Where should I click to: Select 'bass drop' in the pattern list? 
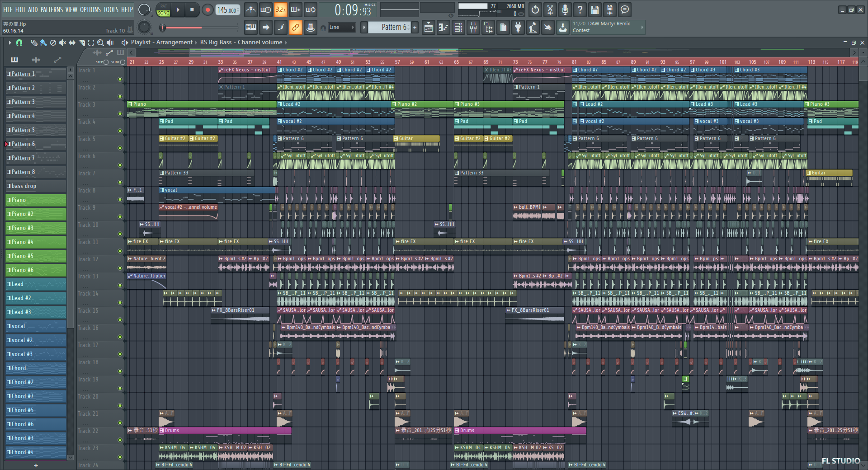tap(36, 186)
